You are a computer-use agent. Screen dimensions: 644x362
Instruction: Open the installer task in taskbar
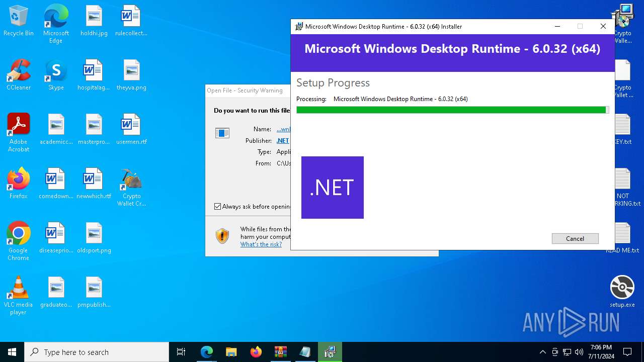pos(330,352)
